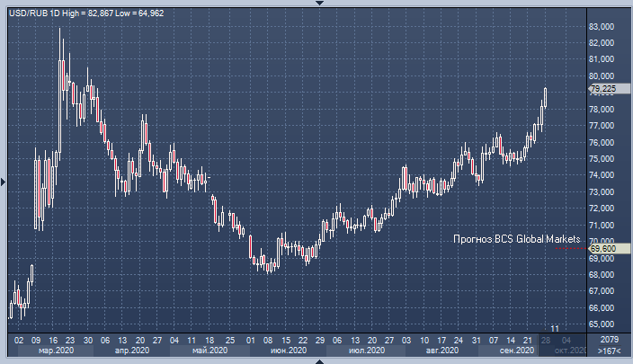
Task: Select апр.2020 on the time axis
Action: [131, 350]
